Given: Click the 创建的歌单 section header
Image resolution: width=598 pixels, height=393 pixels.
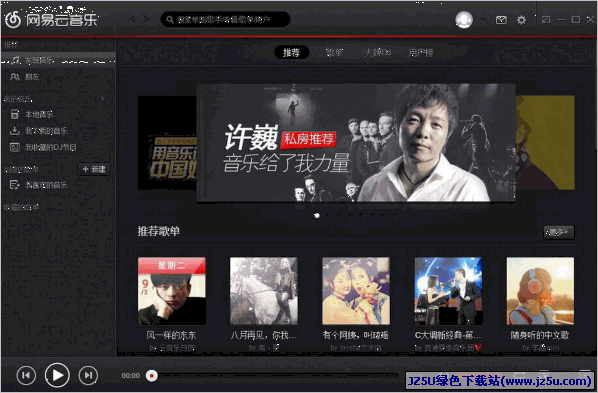Looking at the screenshot, I should (x=21, y=169).
